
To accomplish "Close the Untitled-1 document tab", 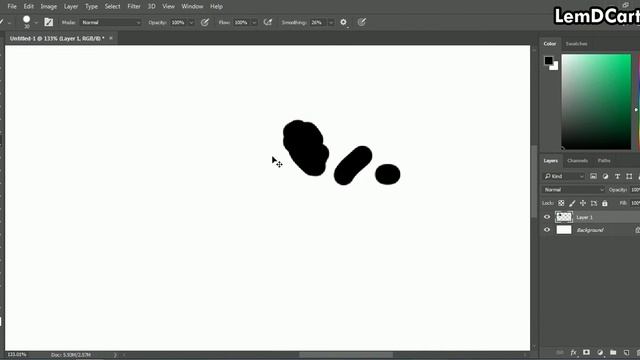I will click(x=111, y=38).
